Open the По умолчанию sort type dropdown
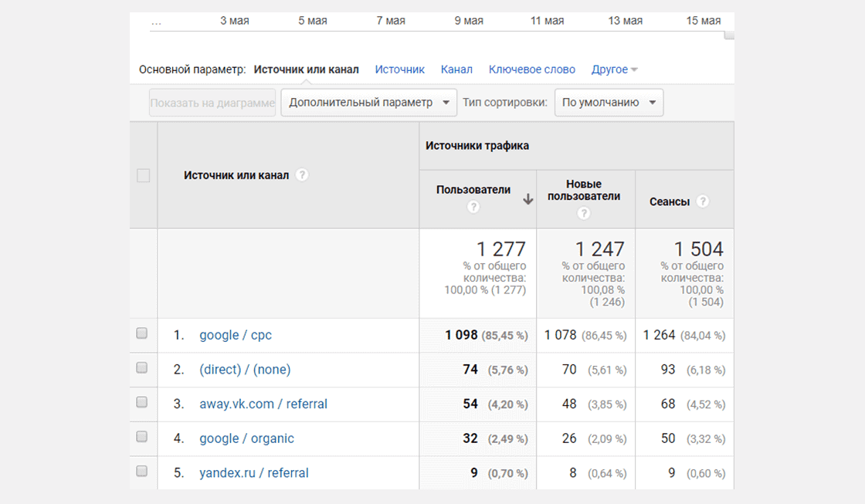The width and height of the screenshot is (865, 504). 609,103
